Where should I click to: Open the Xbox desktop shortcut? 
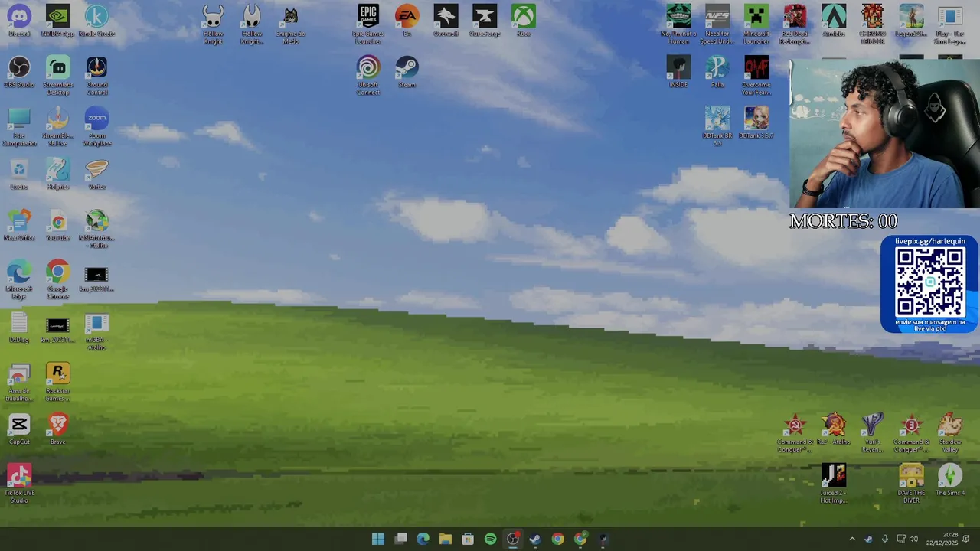524,21
